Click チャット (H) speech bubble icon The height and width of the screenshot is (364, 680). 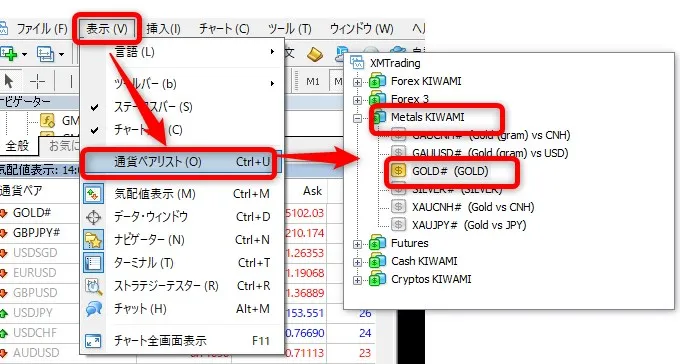(93, 309)
